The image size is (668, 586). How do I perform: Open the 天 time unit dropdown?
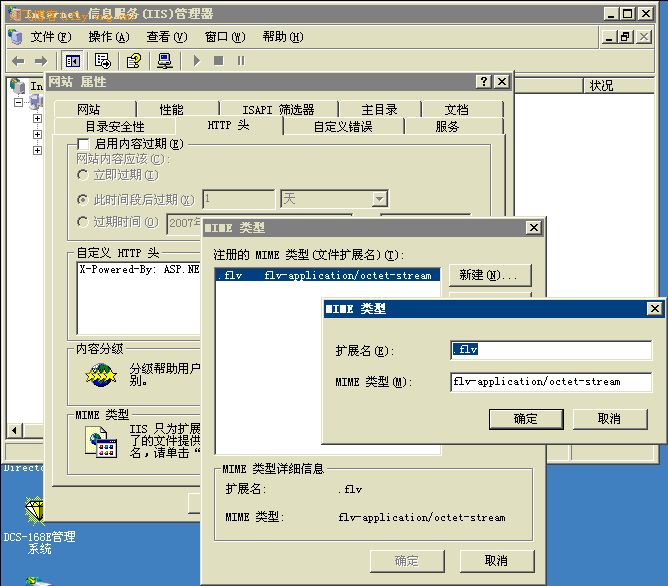click(x=379, y=199)
